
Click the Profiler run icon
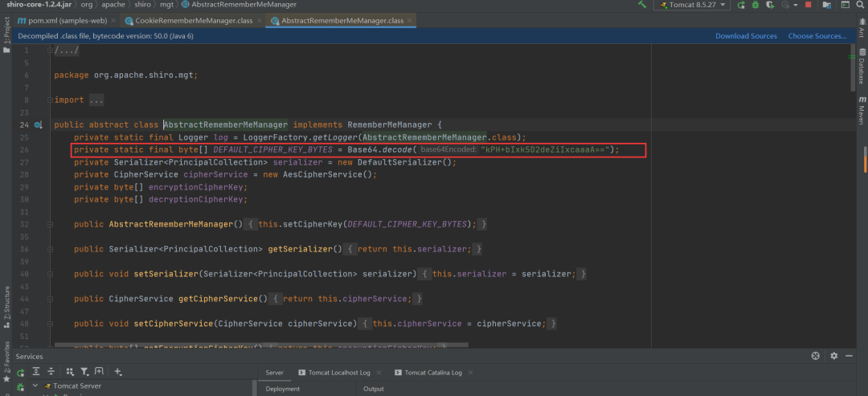point(785,5)
